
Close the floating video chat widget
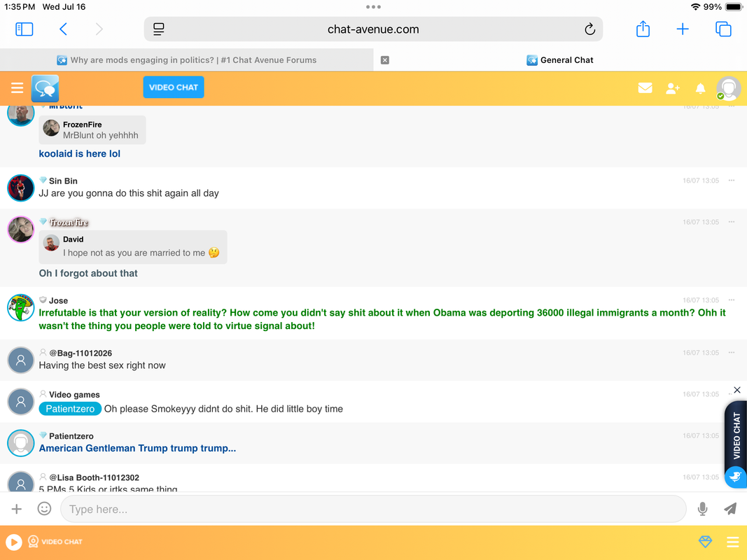pyautogui.click(x=737, y=390)
